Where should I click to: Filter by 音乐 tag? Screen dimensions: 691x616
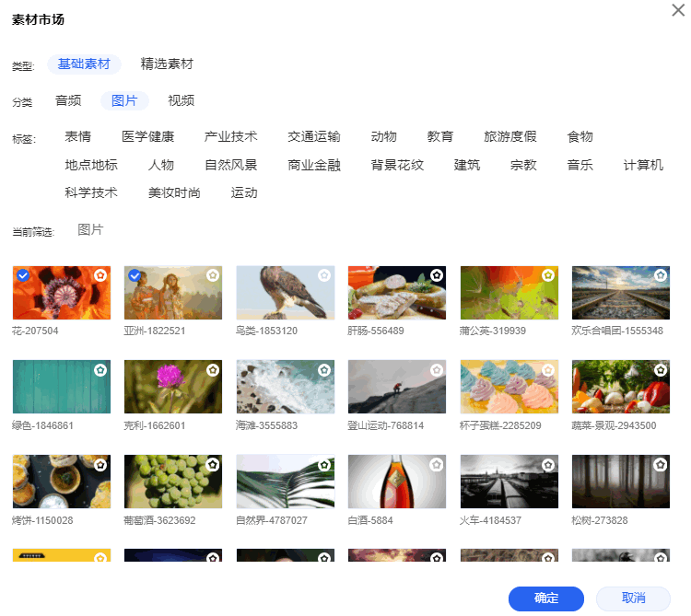point(580,165)
